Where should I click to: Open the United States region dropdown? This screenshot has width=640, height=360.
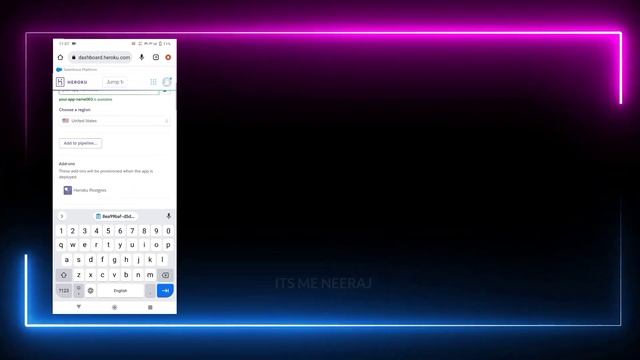tap(115, 121)
